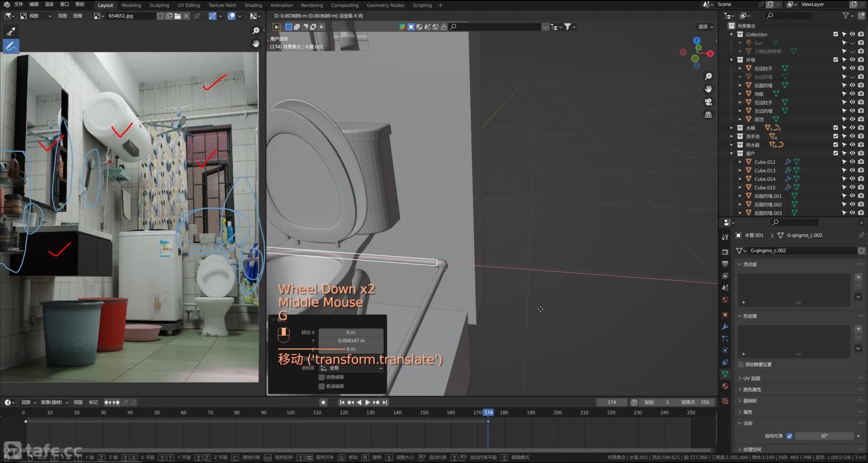868x463 pixels.
Task: Open the Particles properties tab
Action: coord(725,339)
